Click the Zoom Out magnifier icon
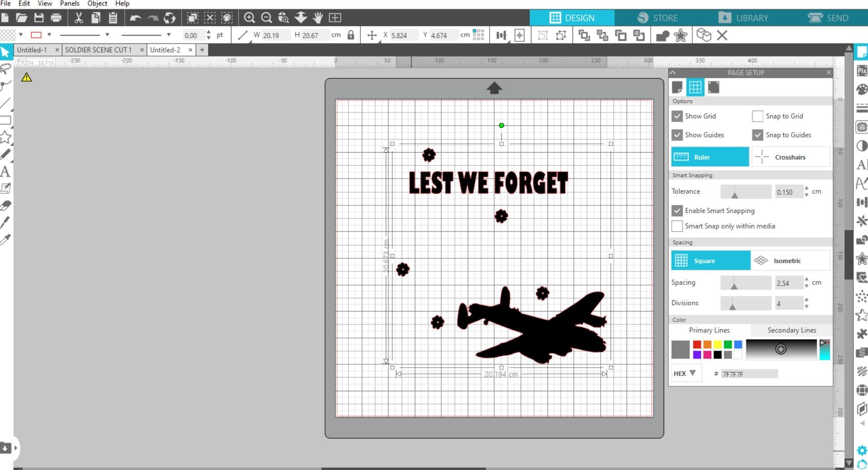 (x=266, y=18)
